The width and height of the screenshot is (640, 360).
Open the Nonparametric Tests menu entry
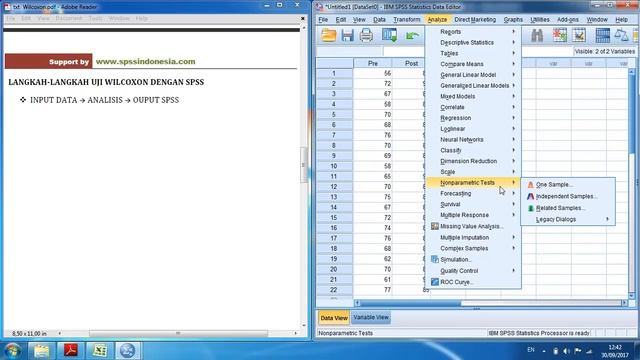[x=473, y=183]
